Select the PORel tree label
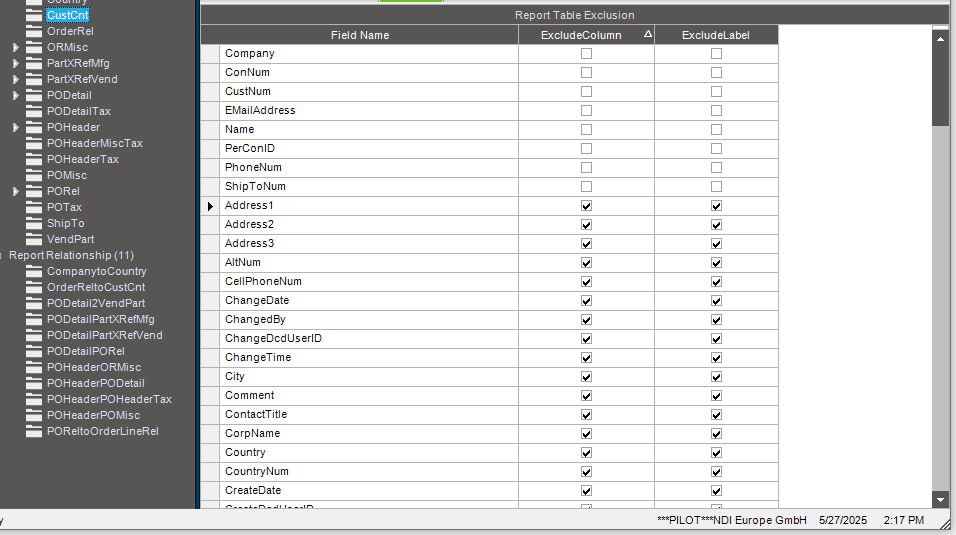 pos(63,191)
